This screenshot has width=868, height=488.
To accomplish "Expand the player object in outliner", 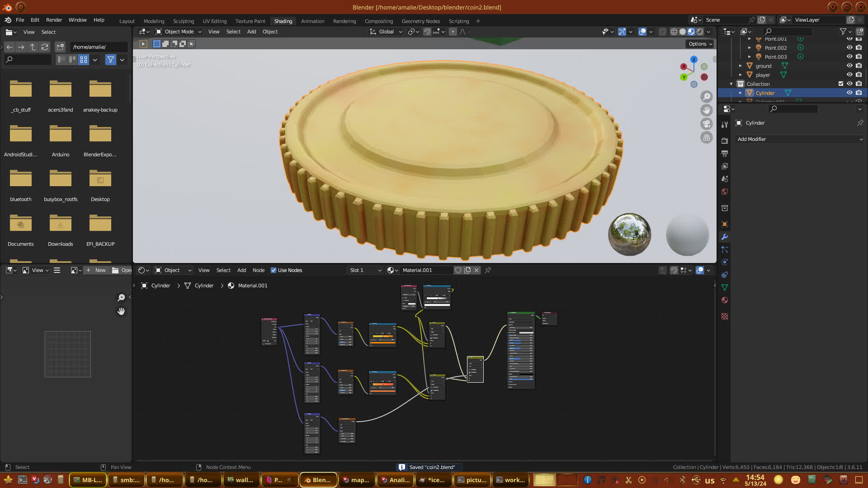I will pos(741,75).
